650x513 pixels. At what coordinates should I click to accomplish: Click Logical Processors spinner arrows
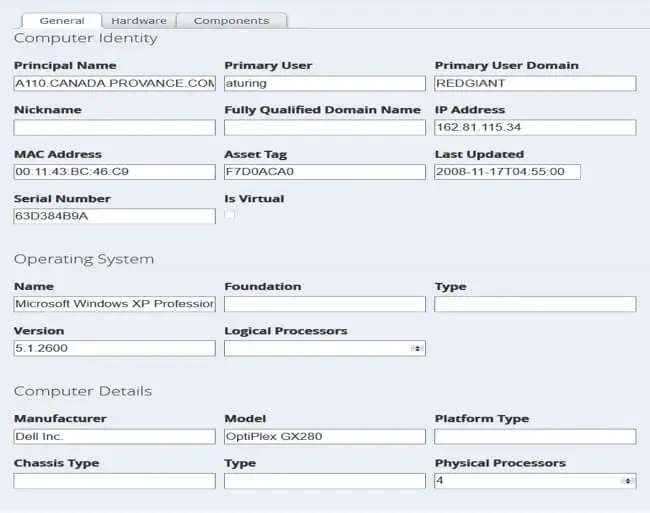point(418,348)
